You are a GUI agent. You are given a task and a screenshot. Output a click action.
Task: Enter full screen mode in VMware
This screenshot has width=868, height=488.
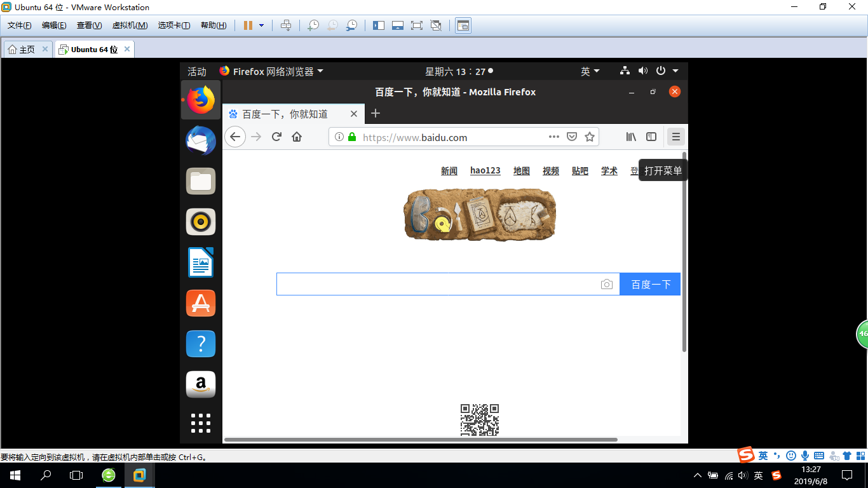tap(417, 25)
